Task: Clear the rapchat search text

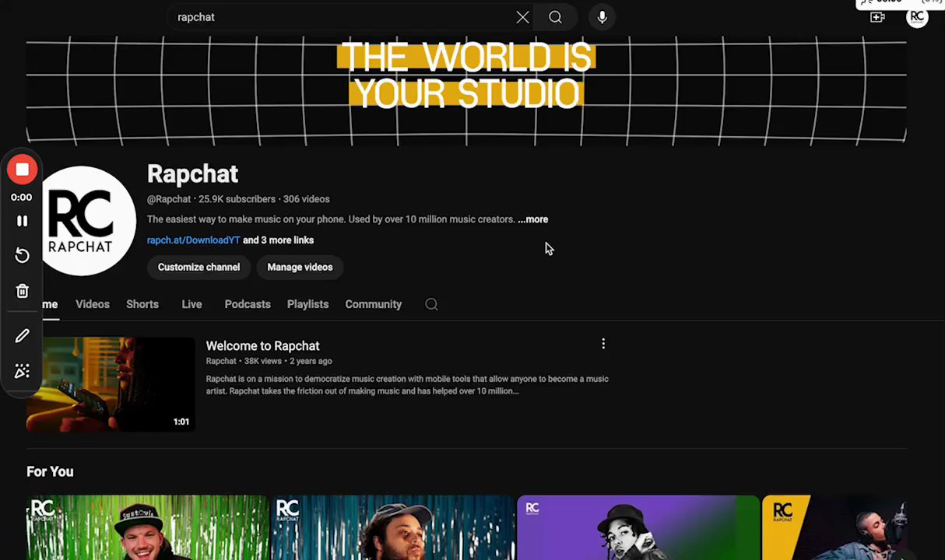Action: coord(522,17)
